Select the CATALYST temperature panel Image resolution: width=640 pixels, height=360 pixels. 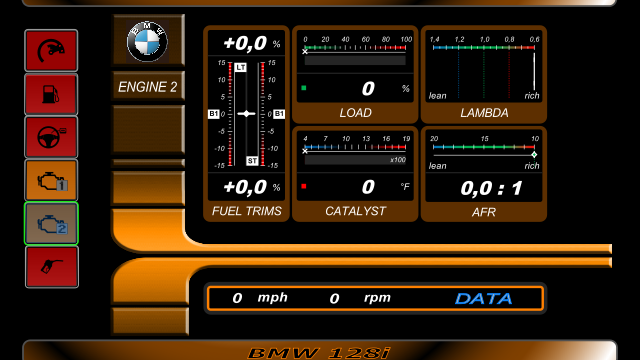click(x=355, y=174)
